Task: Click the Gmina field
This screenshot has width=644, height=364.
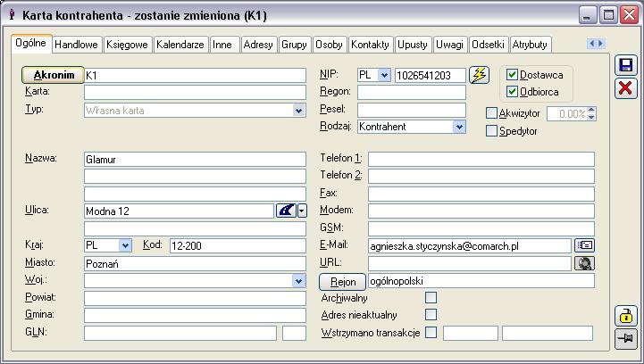Action: pyautogui.click(x=195, y=315)
